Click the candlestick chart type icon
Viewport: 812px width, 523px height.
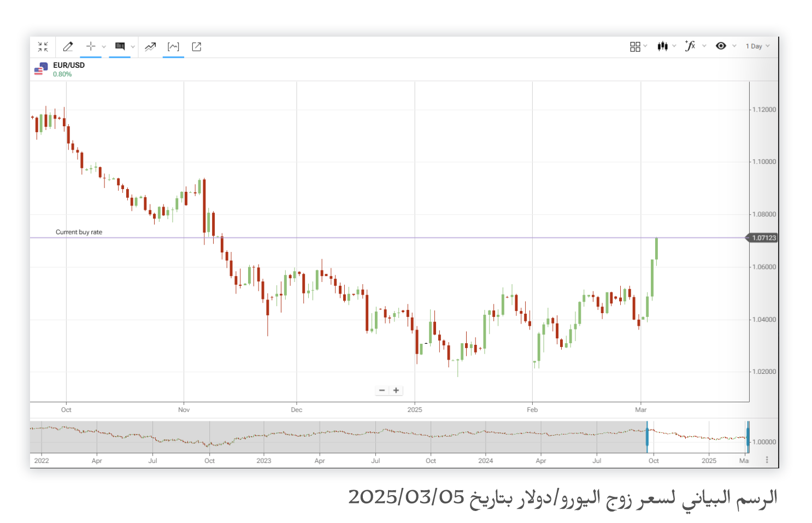pyautogui.click(x=662, y=46)
